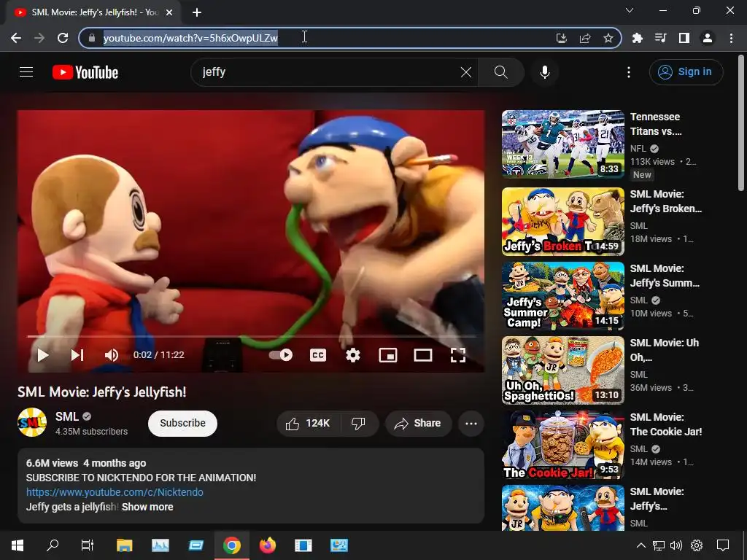Open Chrome extensions puzzle icon
This screenshot has height=560, width=747.
tap(637, 38)
